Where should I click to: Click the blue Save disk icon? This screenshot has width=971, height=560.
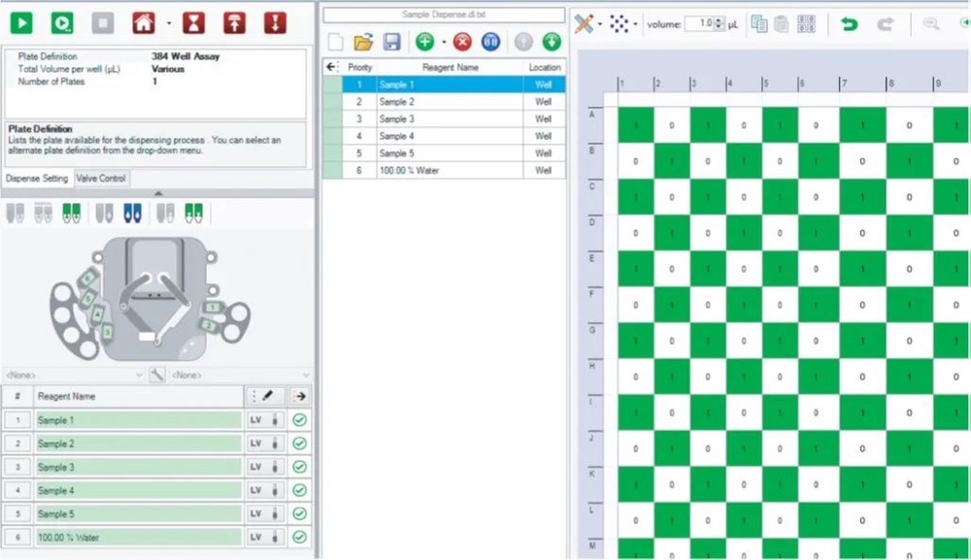pos(391,42)
